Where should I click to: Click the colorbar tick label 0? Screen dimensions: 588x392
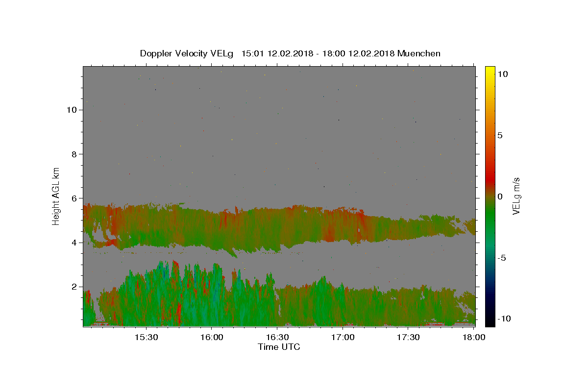500,196
